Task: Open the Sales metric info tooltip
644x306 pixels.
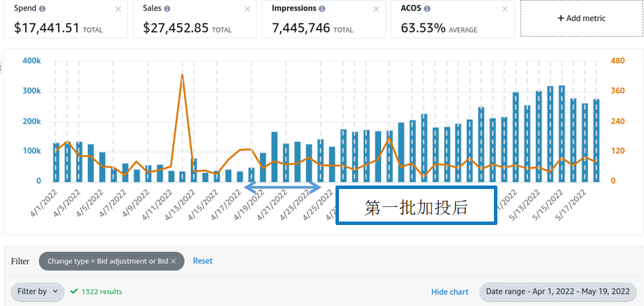Action: coord(167,8)
